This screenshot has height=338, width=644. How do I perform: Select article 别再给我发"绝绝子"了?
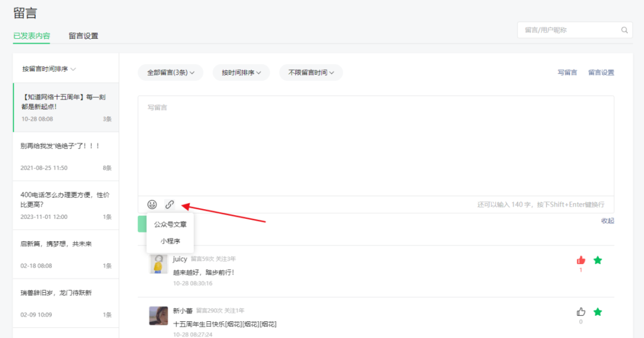66,156
